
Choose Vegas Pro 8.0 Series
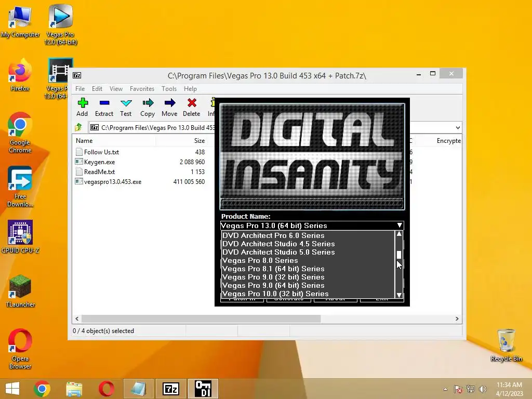coord(260,260)
